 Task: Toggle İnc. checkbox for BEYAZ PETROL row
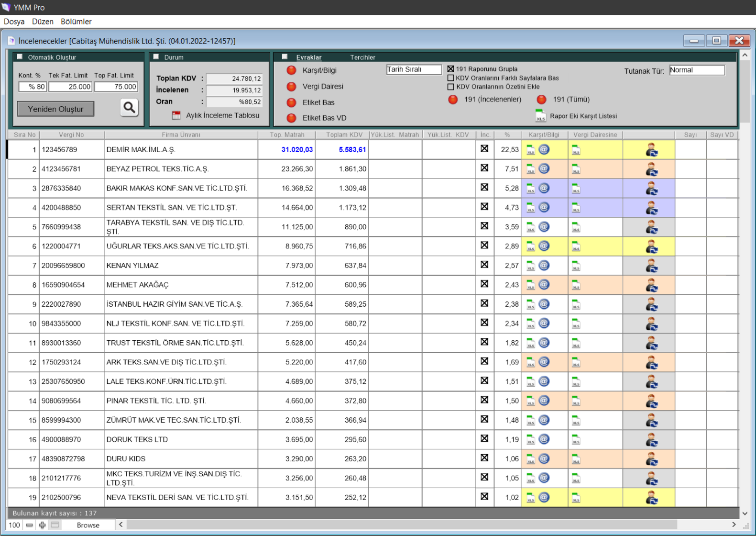(x=484, y=168)
